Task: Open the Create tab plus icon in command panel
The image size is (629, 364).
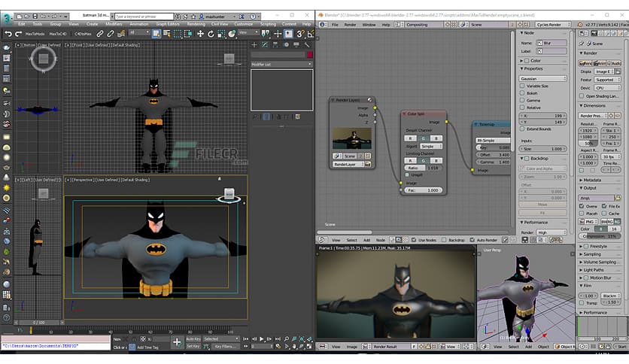Action: 254,45
